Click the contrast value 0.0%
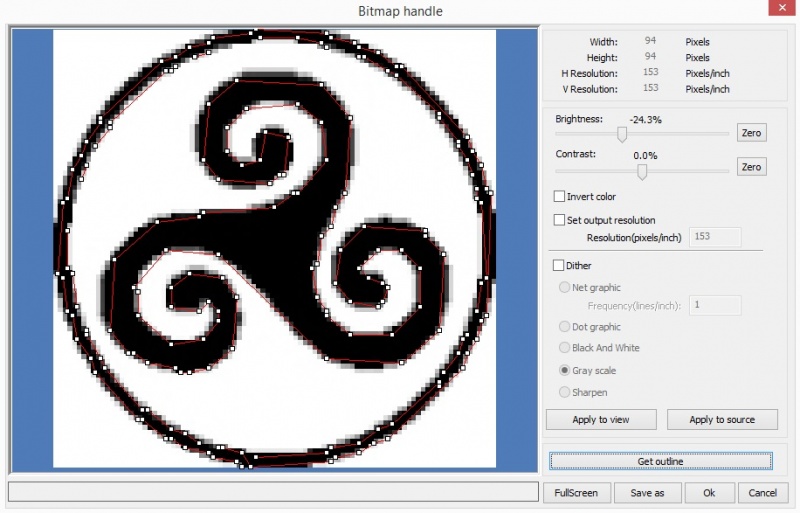800x513 pixels. point(645,156)
